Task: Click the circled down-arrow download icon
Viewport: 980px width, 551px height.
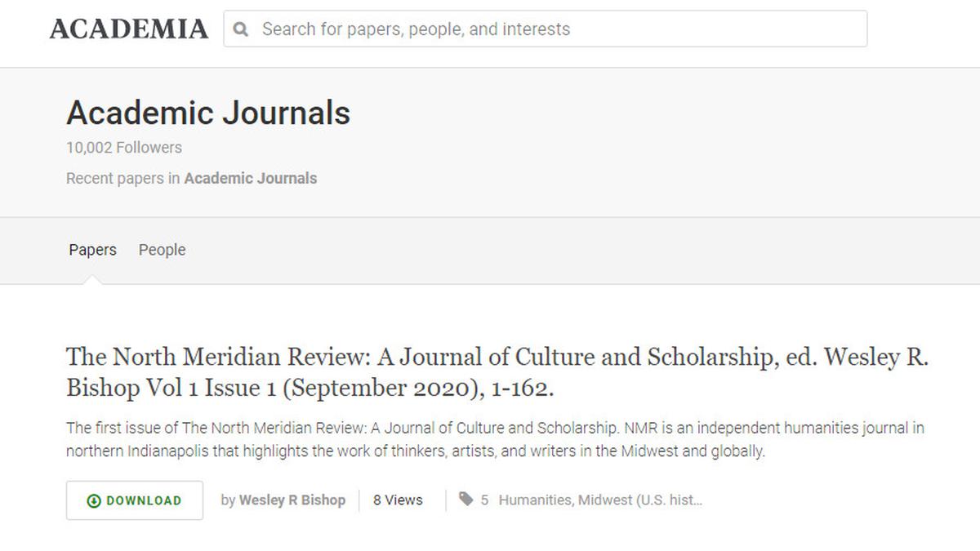Action: tap(94, 501)
